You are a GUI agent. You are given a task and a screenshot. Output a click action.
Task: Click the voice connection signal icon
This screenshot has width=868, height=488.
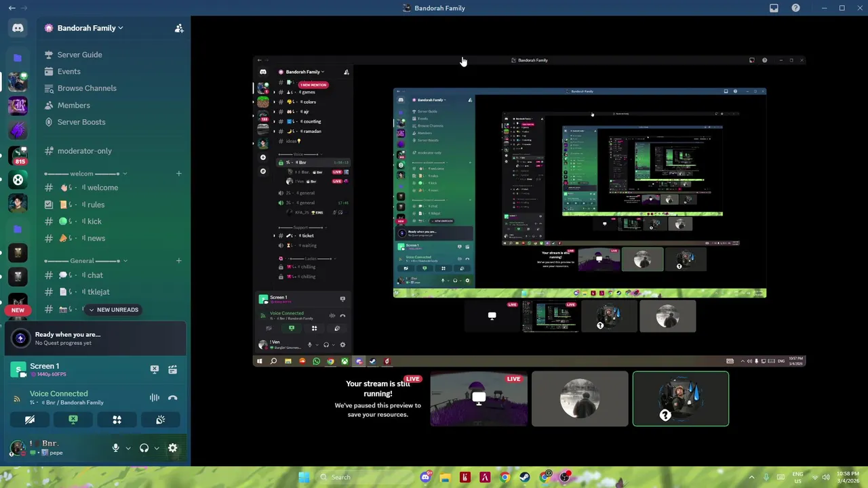click(x=17, y=398)
